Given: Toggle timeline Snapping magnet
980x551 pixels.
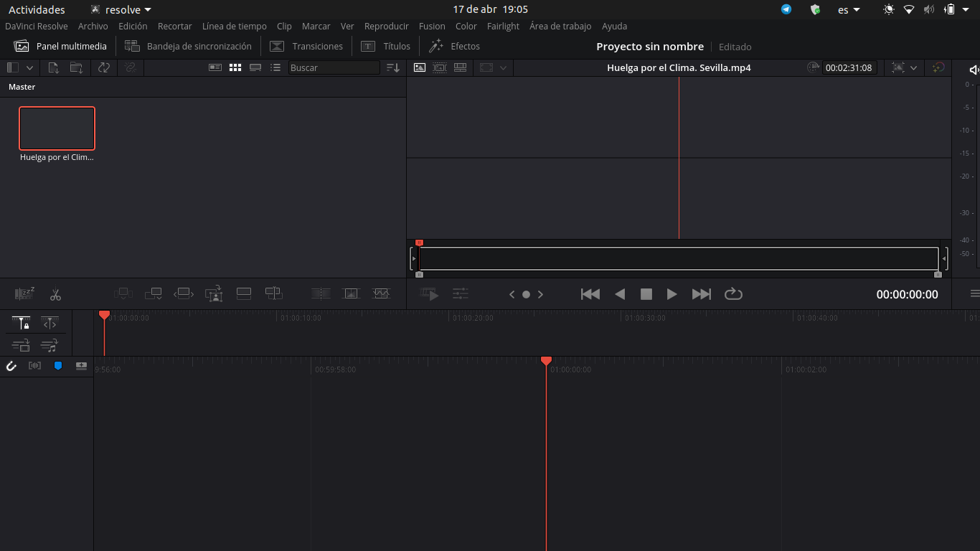Looking at the screenshot, I should [x=11, y=366].
